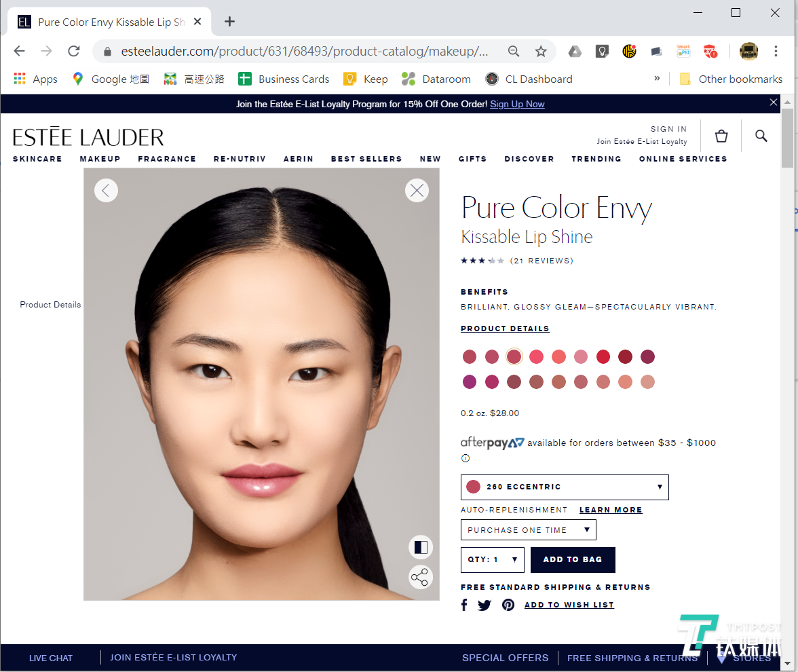The image size is (798, 672).
Task: Select the first lip shade swatch
Action: coord(470,356)
